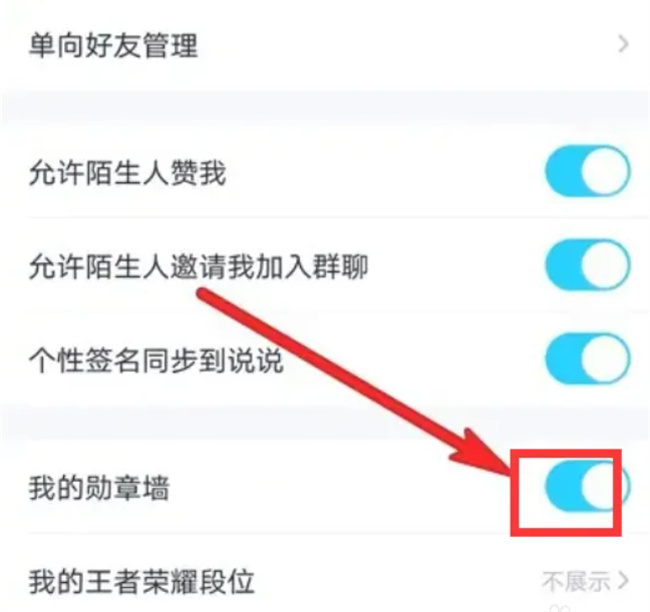Select the 不展示 value text
The height and width of the screenshot is (612, 650).
[576, 581]
